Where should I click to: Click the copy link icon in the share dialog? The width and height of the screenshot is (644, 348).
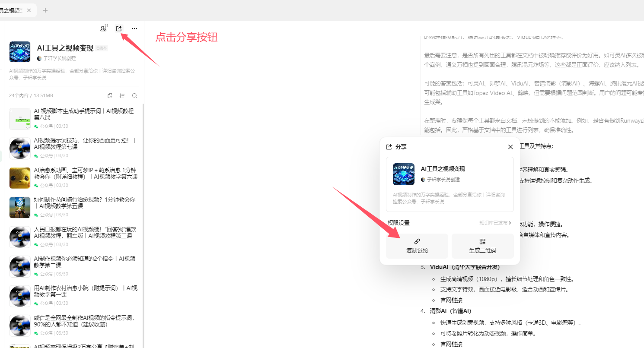[417, 241]
